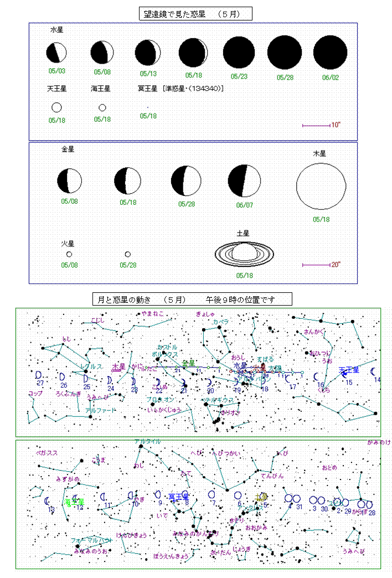Click the title 月と惑星の動き (5月)
This screenshot has height=578, width=392.
[192, 300]
